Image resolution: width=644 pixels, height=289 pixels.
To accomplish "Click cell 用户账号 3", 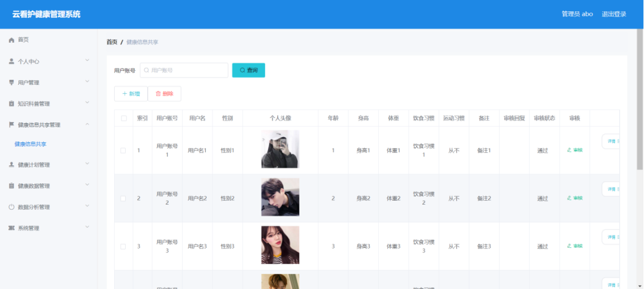I will 167,246.
